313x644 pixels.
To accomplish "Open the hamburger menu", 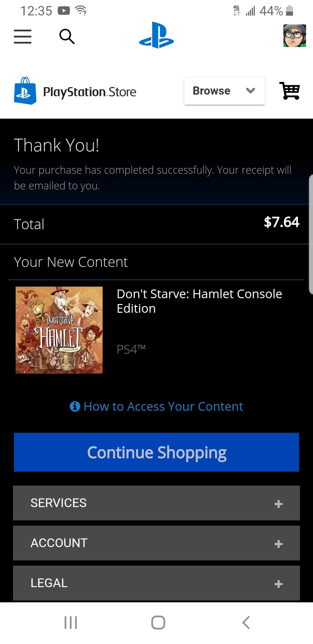I will pyautogui.click(x=23, y=37).
